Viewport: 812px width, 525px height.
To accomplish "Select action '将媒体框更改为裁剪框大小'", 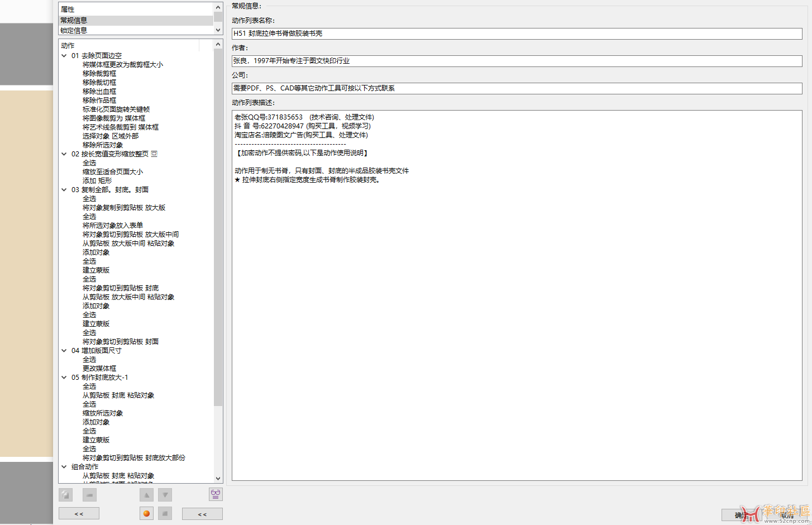I will coord(123,65).
